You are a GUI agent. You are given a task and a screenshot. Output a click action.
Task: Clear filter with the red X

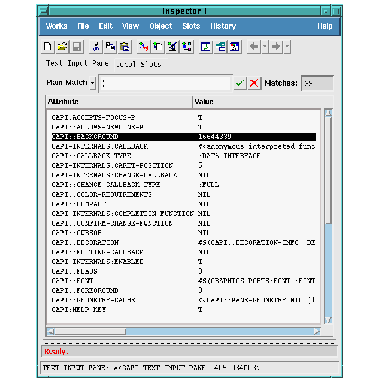click(254, 83)
